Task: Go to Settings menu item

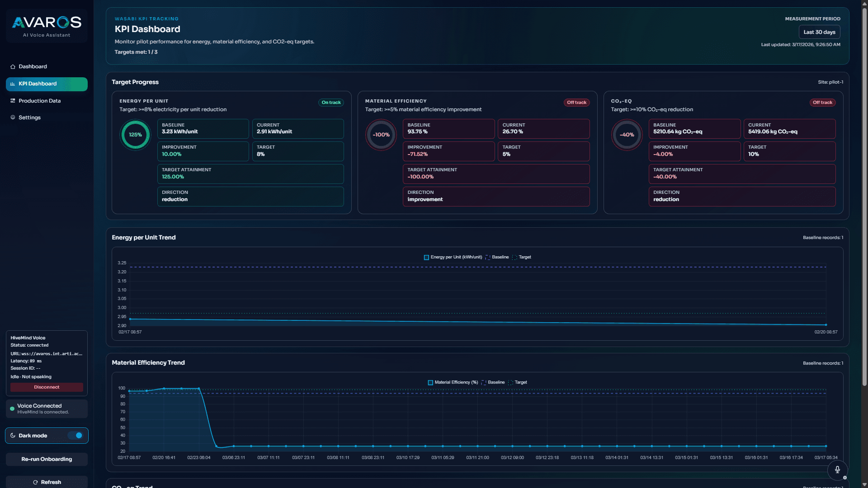Action: coord(29,117)
